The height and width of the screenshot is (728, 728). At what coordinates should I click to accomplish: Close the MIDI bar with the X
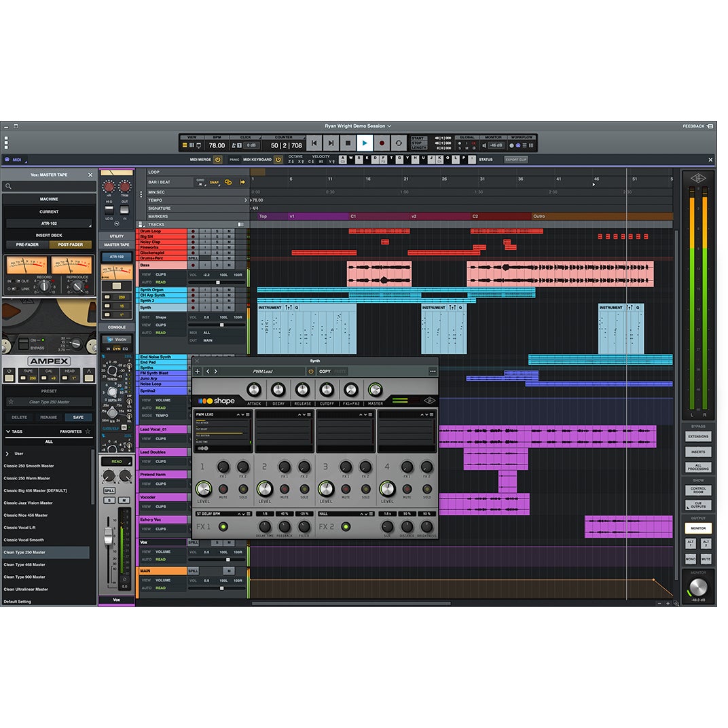pos(710,160)
